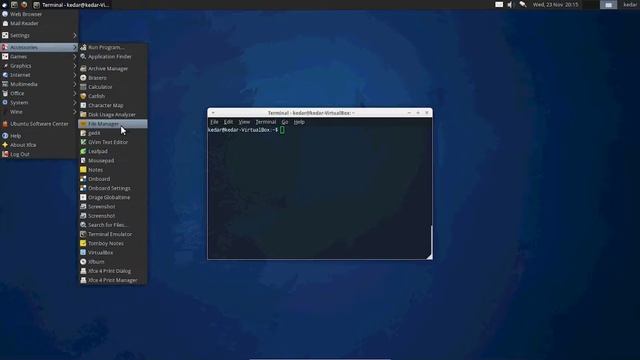640x360 pixels.
Task: Choose Log Out from applications menu
Action: coord(39,154)
